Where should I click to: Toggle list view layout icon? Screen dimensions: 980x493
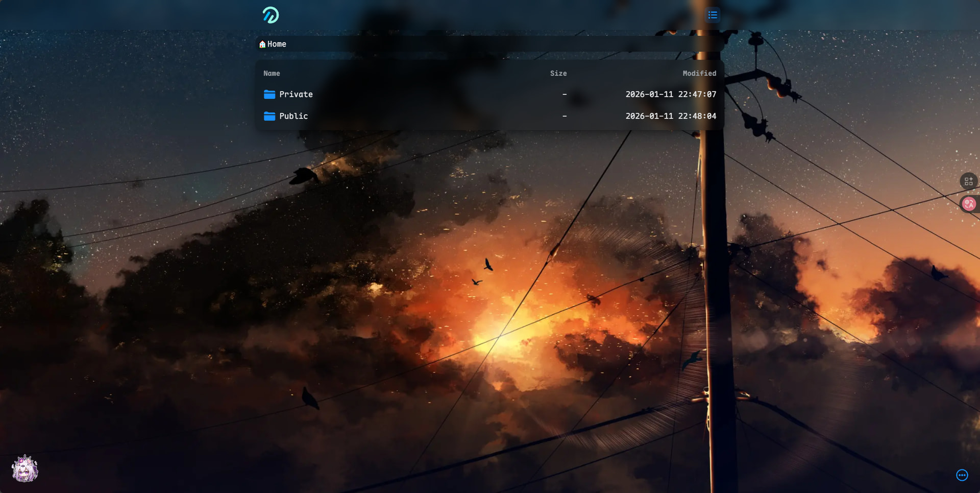pos(713,15)
